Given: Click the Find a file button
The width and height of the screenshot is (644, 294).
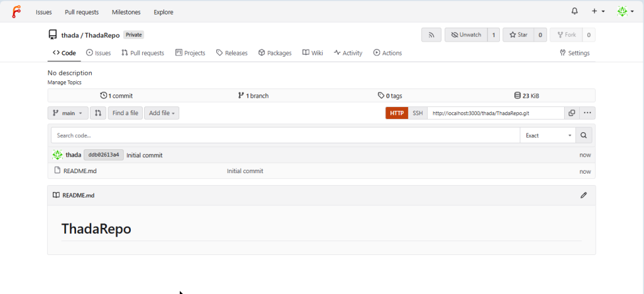Looking at the screenshot, I should click(x=125, y=113).
